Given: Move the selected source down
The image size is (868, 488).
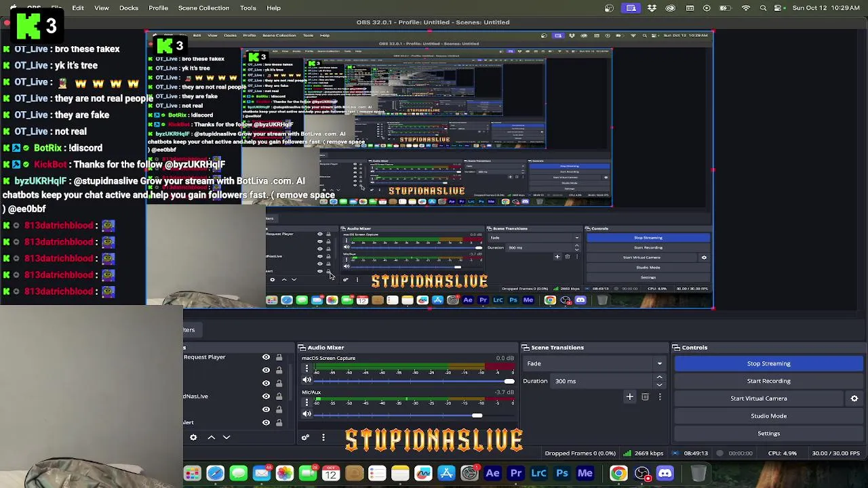Looking at the screenshot, I should pos(226,437).
